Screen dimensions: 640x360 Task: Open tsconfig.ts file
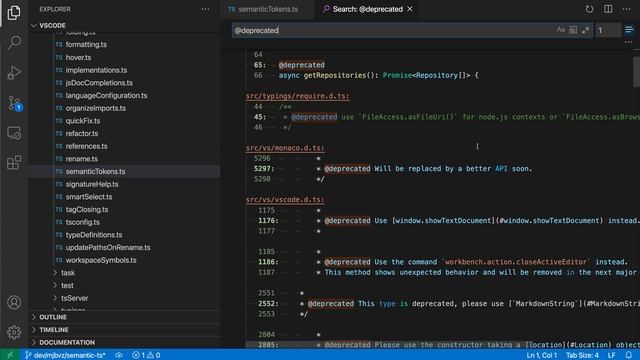(x=82, y=222)
